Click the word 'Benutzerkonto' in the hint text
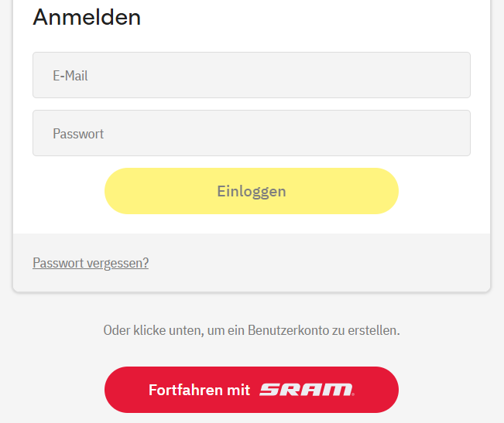The image size is (504, 423). (x=285, y=330)
